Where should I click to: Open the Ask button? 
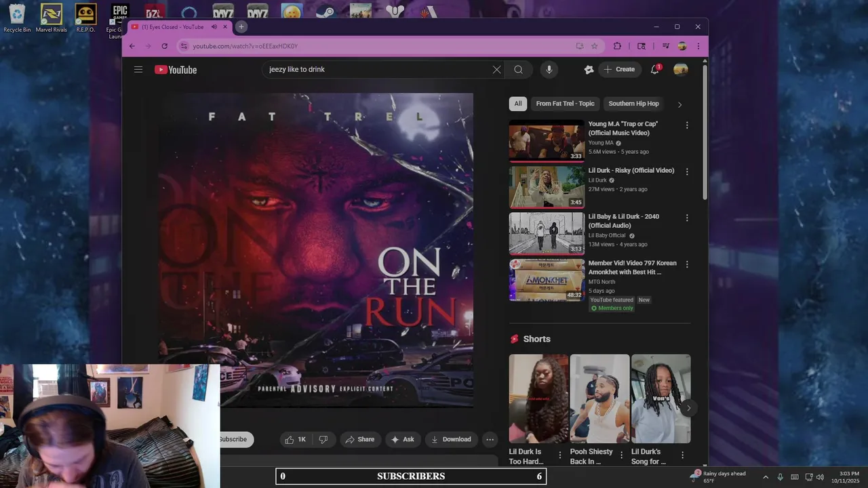[403, 439]
